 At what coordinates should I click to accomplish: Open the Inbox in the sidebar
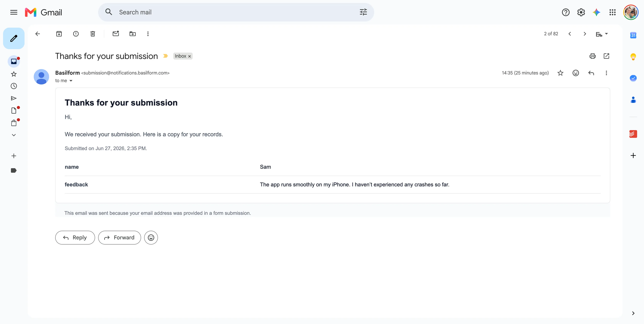tap(14, 62)
